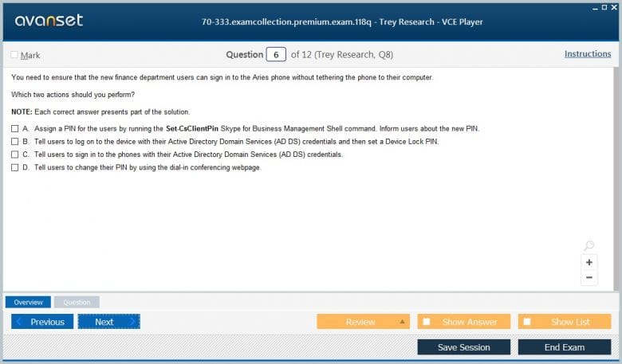This screenshot has height=364, width=622.
Task: Click answer B text about Device Lock PIN
Action: click(236, 142)
